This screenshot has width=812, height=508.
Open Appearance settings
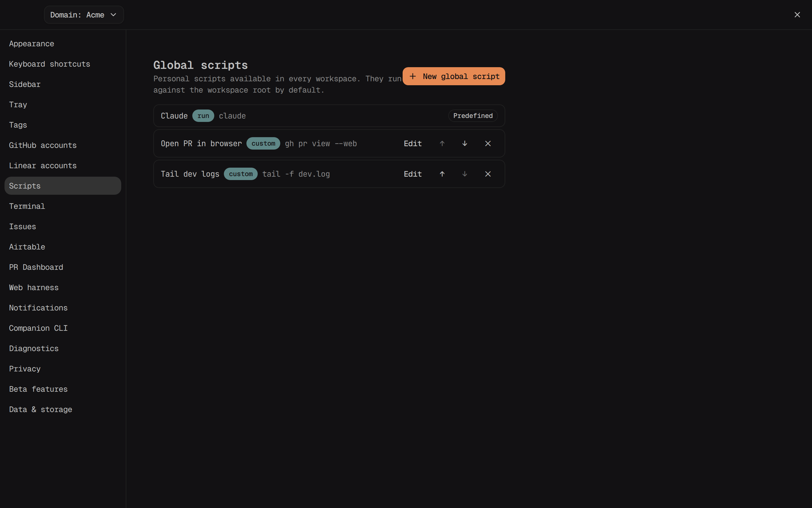(x=63, y=44)
